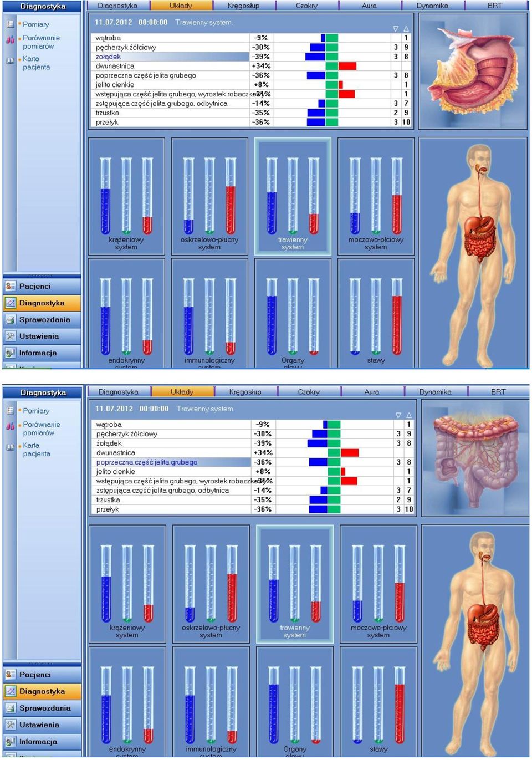Click human body figure in lower window
This screenshot has width=532, height=760.
pyautogui.click(x=475, y=640)
